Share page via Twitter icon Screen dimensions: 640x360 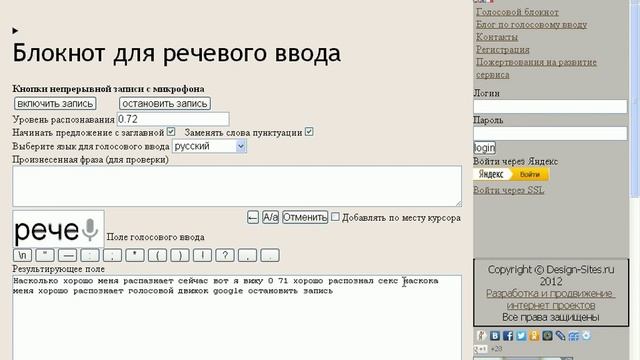coord(521,336)
